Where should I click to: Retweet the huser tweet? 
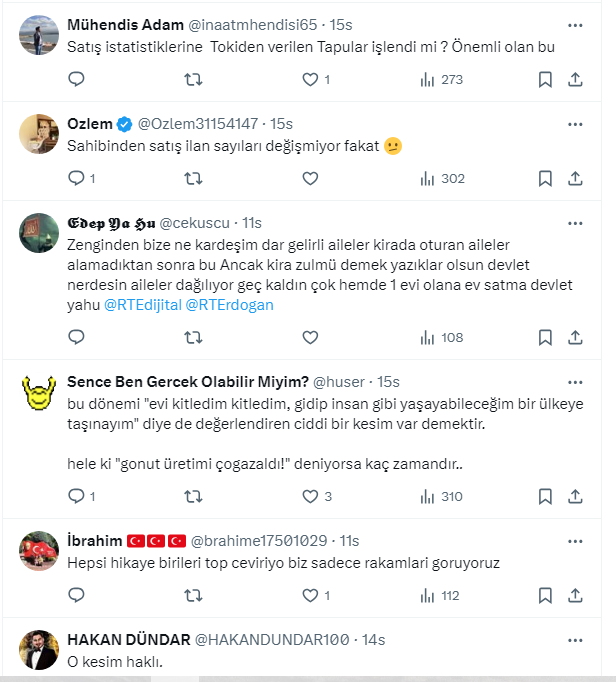tap(194, 496)
